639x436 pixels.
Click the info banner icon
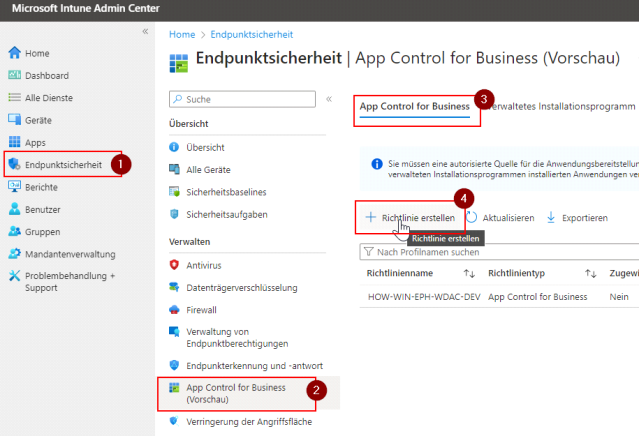tap(377, 164)
